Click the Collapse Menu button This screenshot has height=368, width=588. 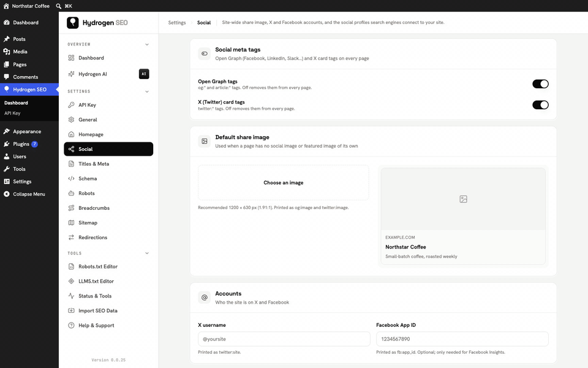29,194
